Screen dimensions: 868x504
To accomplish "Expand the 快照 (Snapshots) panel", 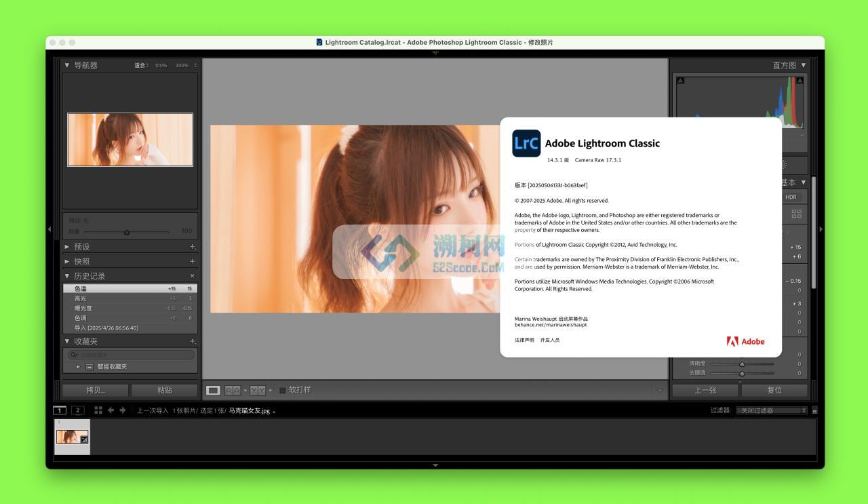I will tap(67, 261).
